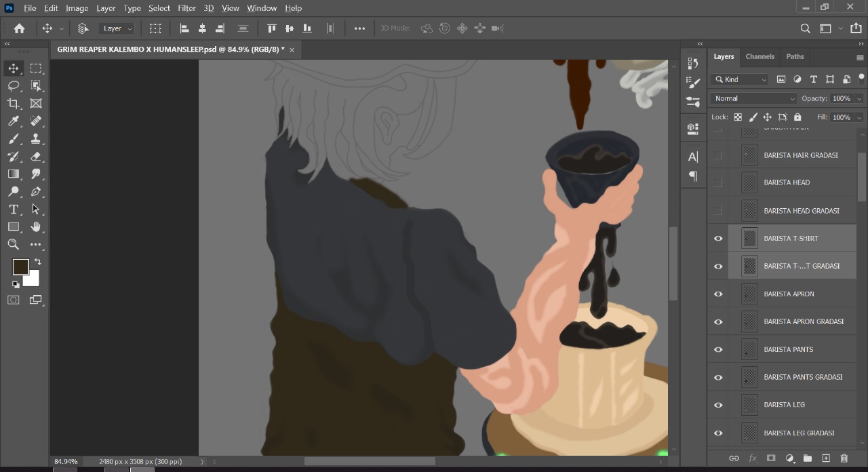Hide the BARISTA PANTS GRADASI layer
The image size is (868, 472).
coord(718,378)
